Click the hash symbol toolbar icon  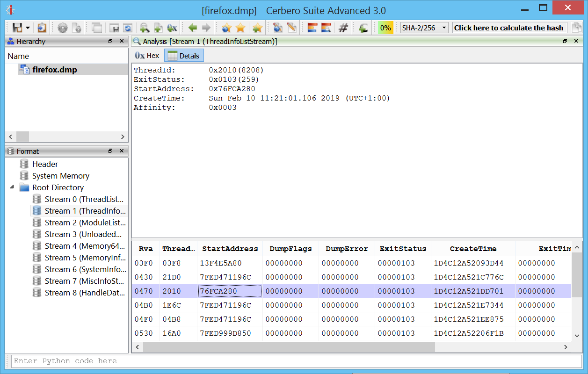pyautogui.click(x=343, y=28)
